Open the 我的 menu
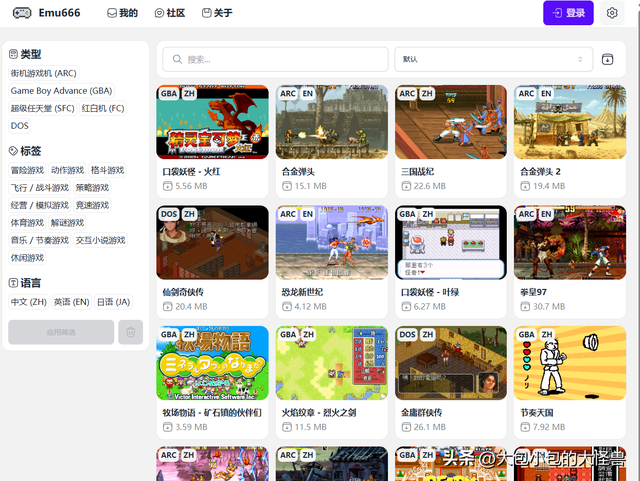Image resolution: width=640 pixels, height=481 pixels. (x=122, y=13)
